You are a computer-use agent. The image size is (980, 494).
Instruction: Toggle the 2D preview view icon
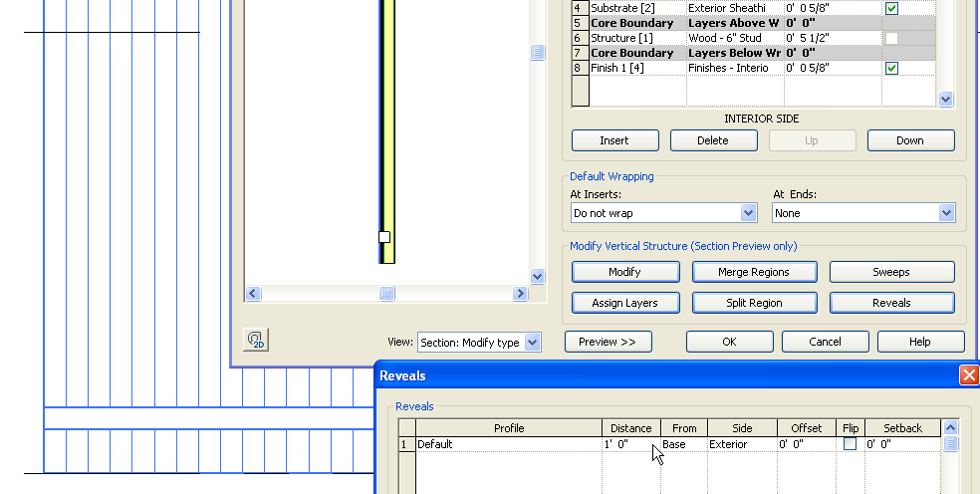[256, 340]
